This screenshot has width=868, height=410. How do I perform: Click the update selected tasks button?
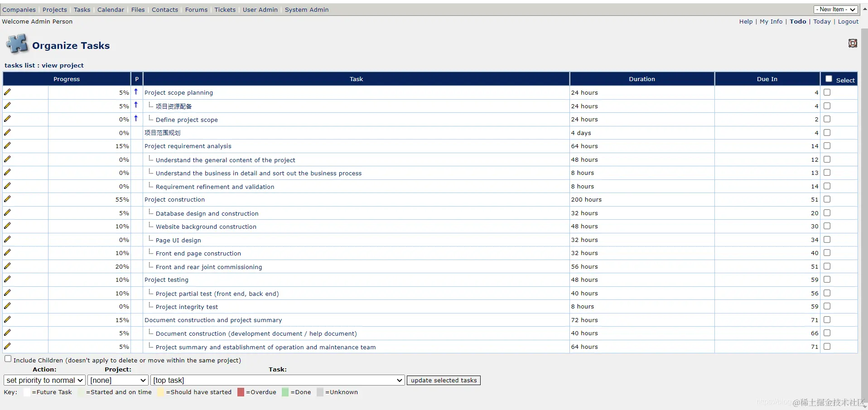[x=444, y=381]
